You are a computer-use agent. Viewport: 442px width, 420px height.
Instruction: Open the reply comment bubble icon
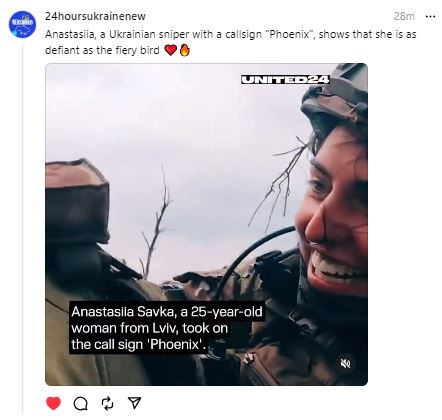click(x=80, y=404)
